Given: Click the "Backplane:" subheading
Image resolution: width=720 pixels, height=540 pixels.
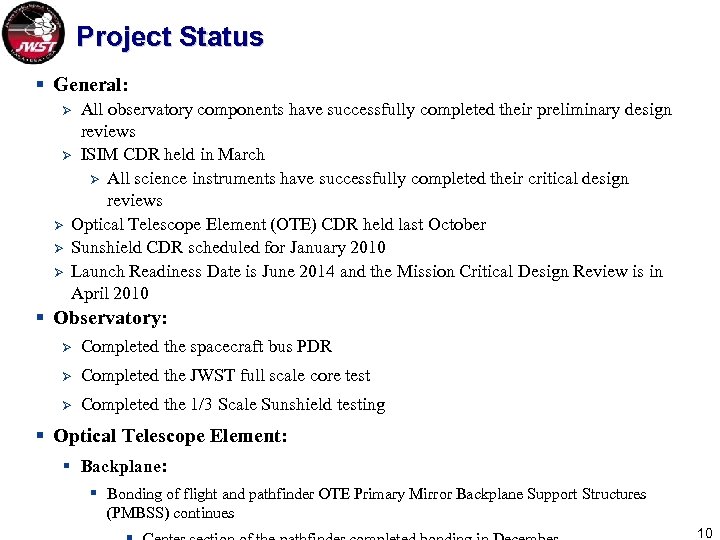Looking at the screenshot, I should click(x=124, y=467).
